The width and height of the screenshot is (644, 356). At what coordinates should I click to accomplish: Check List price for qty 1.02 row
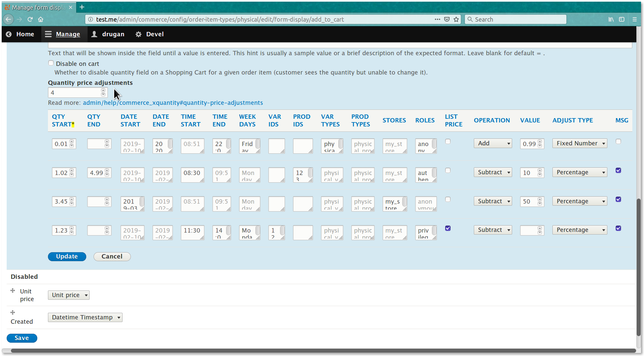click(x=448, y=170)
